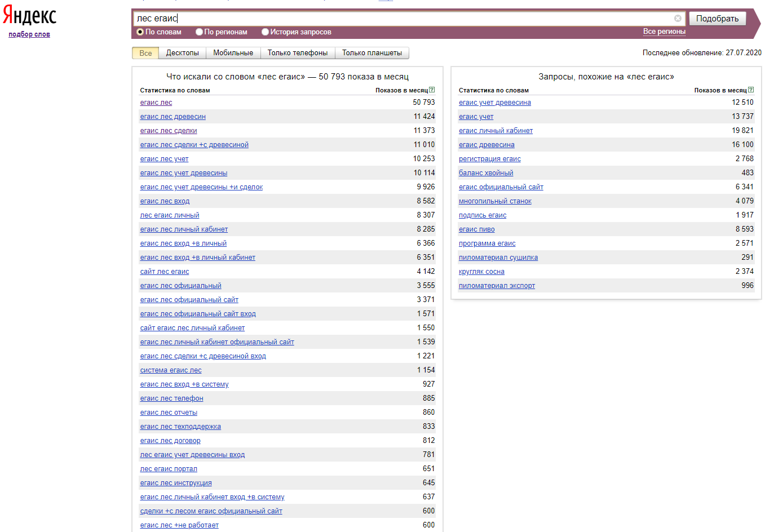The height and width of the screenshot is (532, 774).
Task: Select the 'Только телефоны' tab
Action: [x=297, y=53]
